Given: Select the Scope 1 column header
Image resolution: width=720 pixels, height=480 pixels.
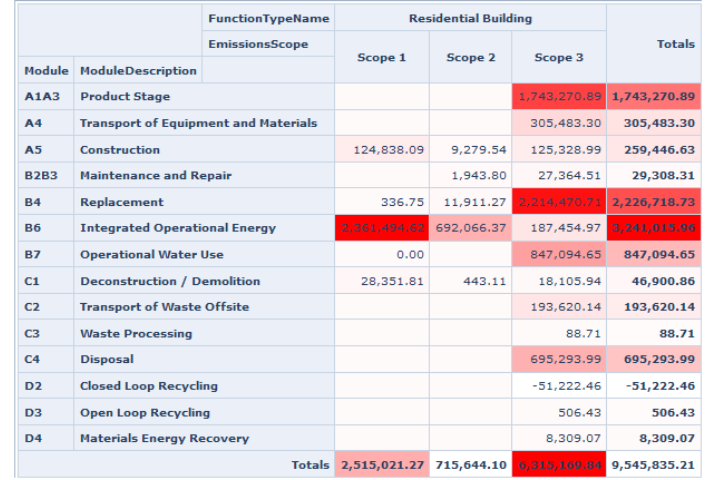Looking at the screenshot, I should [x=382, y=58].
